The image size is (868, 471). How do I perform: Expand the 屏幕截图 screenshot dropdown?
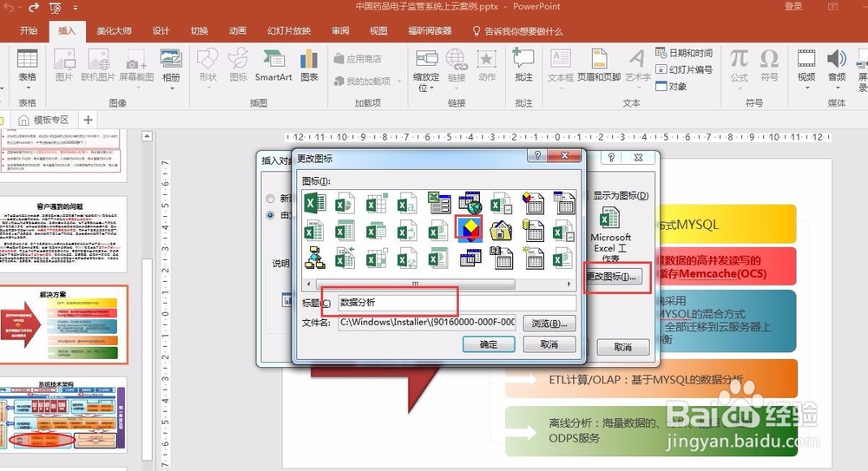(x=136, y=88)
